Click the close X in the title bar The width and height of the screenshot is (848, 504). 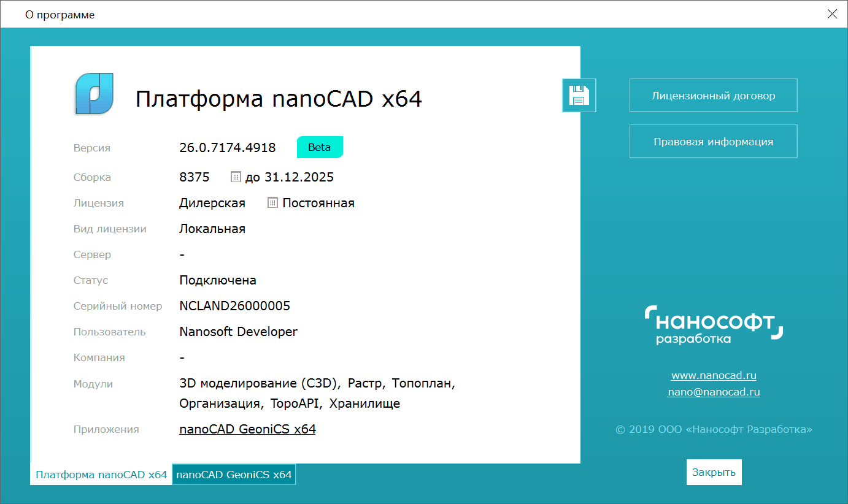(832, 13)
